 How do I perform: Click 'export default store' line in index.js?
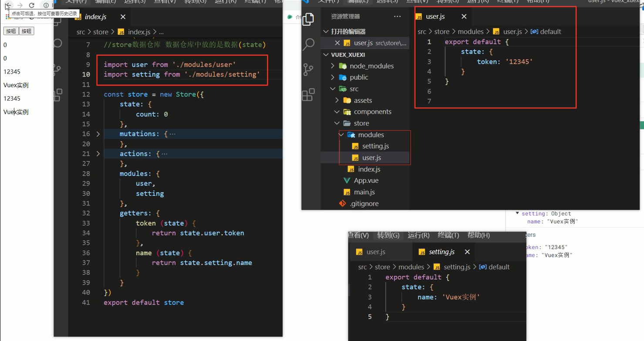pyautogui.click(x=144, y=302)
